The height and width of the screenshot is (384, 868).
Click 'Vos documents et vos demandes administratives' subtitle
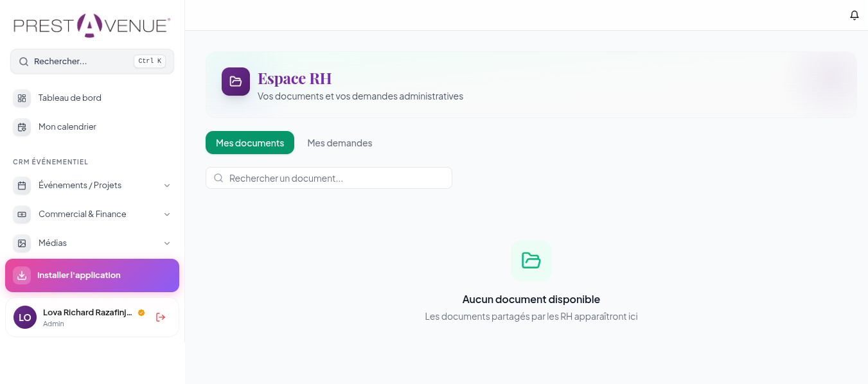(360, 96)
